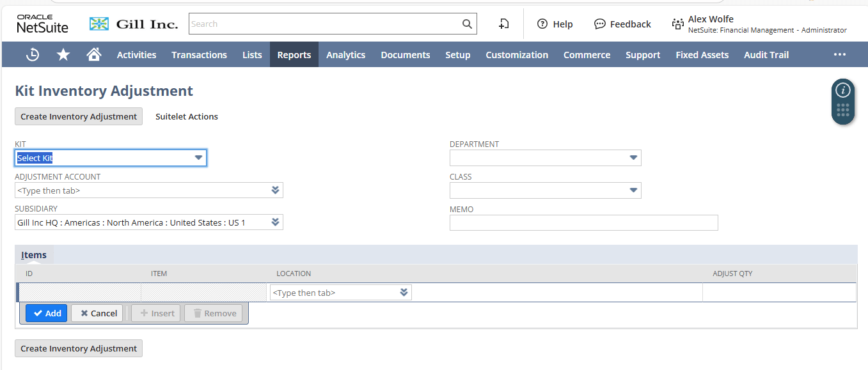The width and height of the screenshot is (868, 370).
Task: Click the Feedback speech bubble icon
Action: 599,24
